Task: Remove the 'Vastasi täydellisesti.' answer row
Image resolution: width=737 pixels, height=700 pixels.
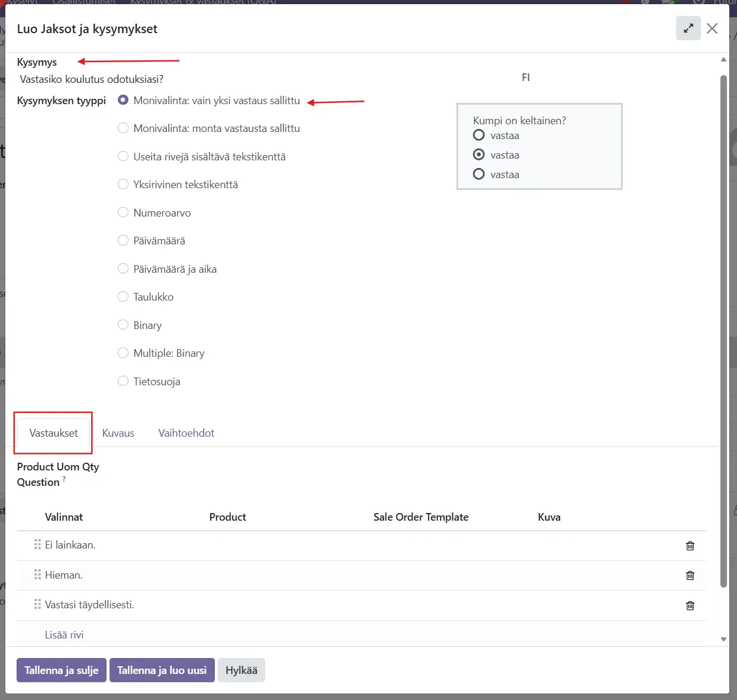Action: click(690, 605)
